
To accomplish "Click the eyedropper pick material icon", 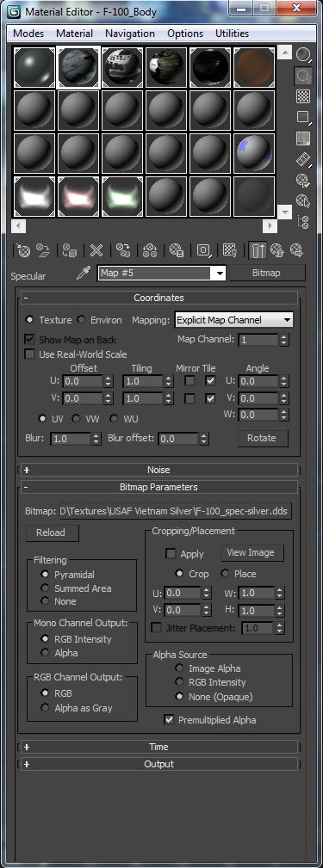I will 83,273.
